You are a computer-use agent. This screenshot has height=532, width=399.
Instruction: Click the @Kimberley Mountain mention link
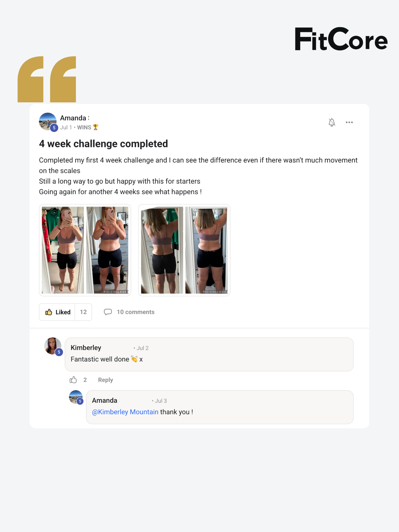pyautogui.click(x=125, y=412)
